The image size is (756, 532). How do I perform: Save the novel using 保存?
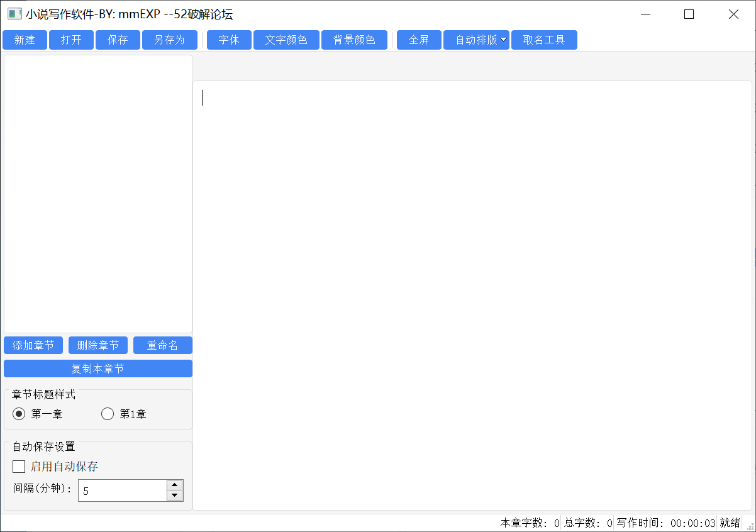(118, 40)
